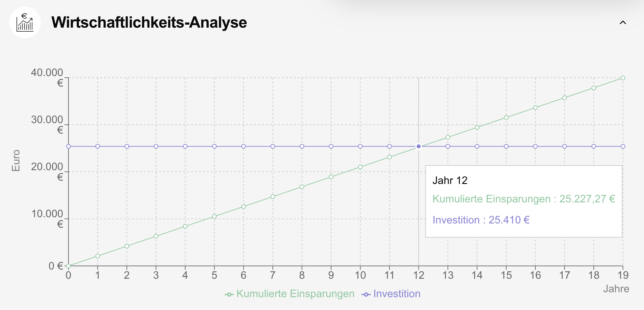Click the green Kumulierte Einsparungen legend marker
The height and width of the screenshot is (310, 644).
pyautogui.click(x=229, y=295)
